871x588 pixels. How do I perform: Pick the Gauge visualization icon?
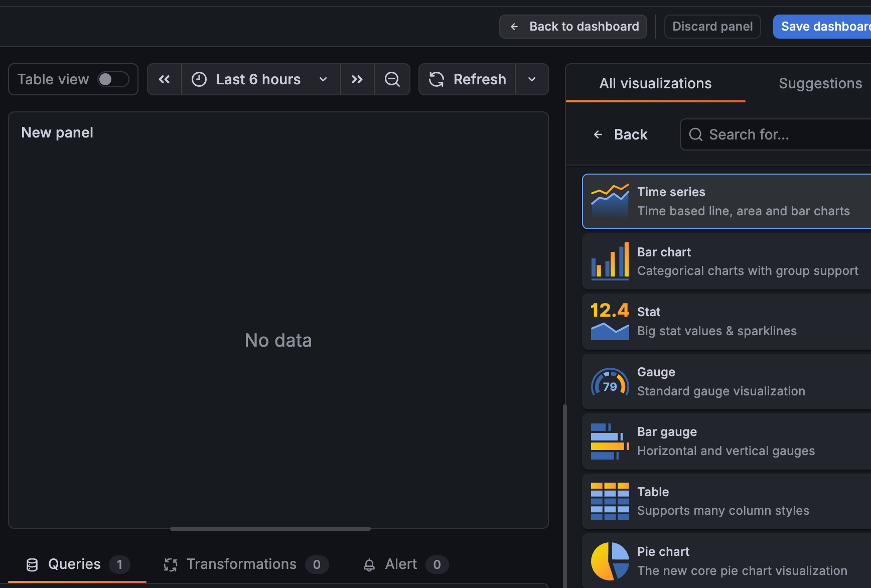point(610,382)
